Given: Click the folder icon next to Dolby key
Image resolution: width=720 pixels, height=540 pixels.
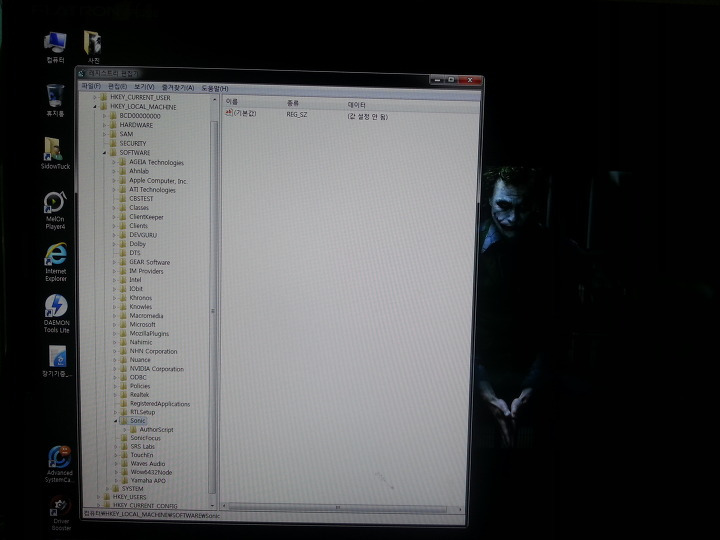Looking at the screenshot, I should point(123,244).
